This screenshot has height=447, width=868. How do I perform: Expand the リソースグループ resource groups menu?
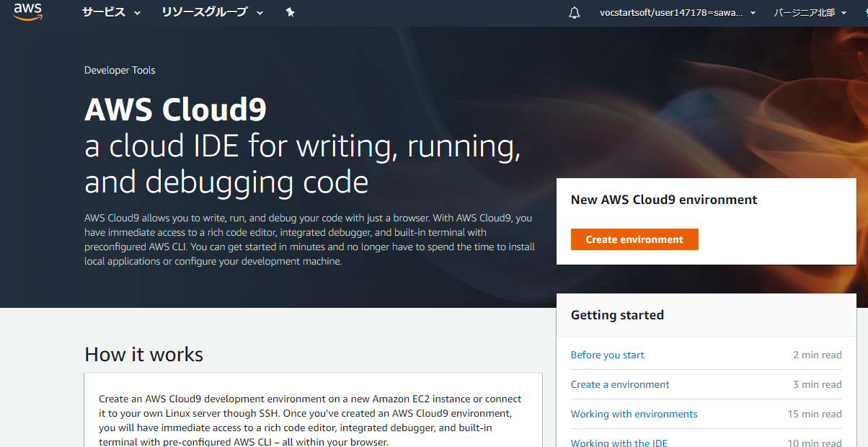point(212,12)
